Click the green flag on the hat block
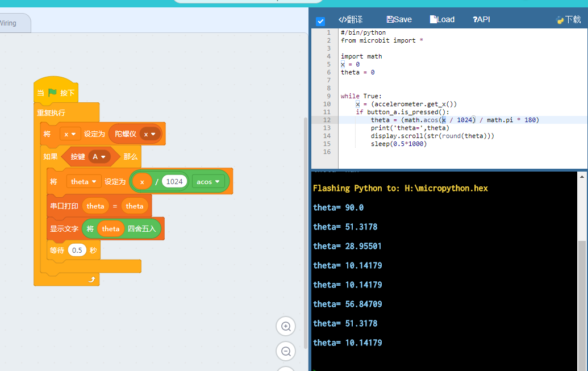 coord(52,92)
